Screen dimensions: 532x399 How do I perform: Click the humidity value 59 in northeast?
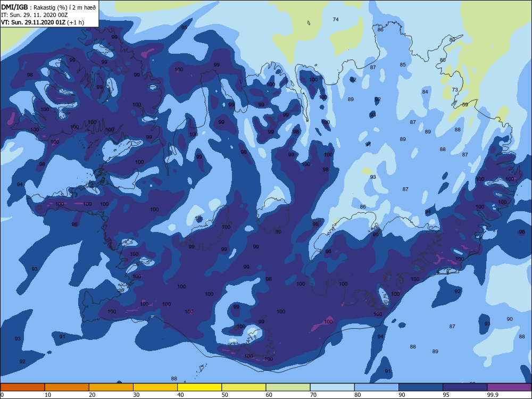coord(465,104)
